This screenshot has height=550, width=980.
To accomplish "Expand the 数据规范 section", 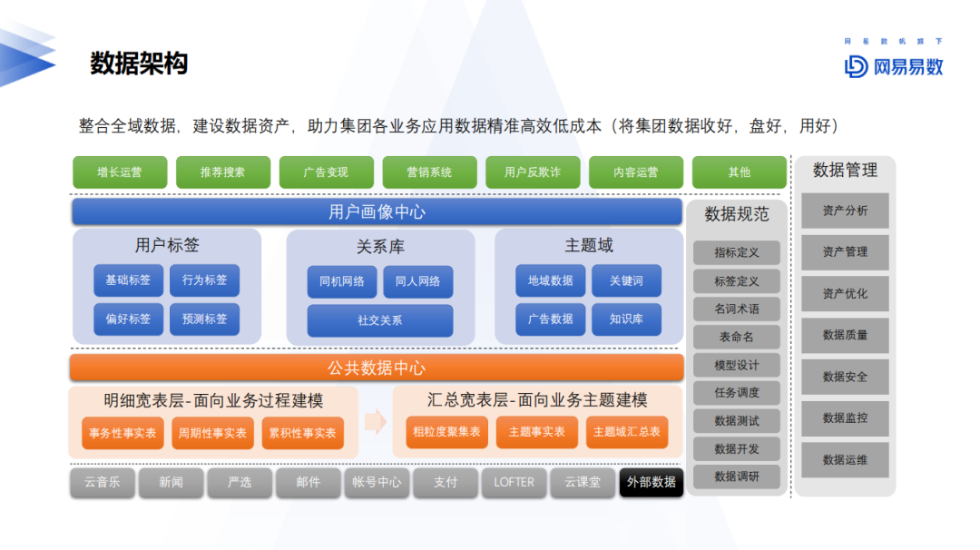I will tap(736, 214).
